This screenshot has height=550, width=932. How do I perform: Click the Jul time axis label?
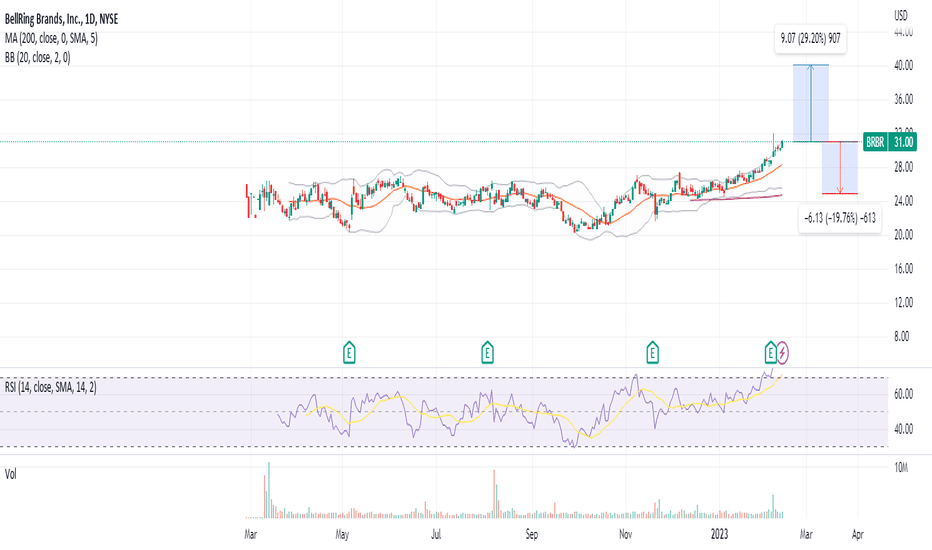click(x=436, y=535)
